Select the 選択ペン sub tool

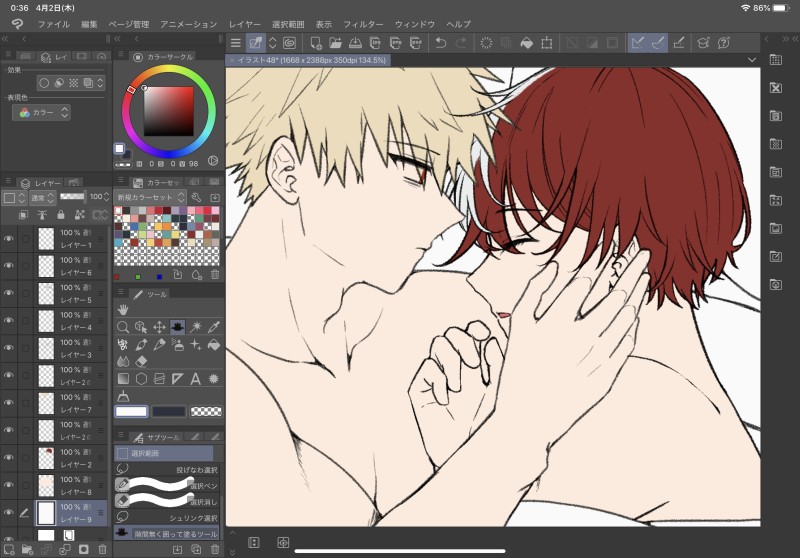pos(167,485)
